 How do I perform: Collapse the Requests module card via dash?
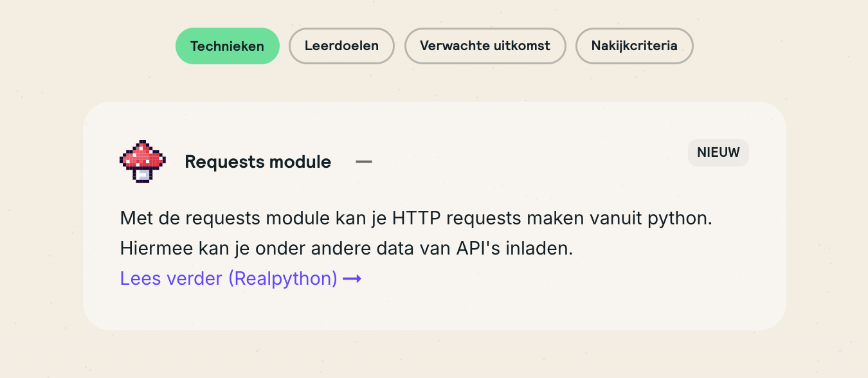point(364,162)
